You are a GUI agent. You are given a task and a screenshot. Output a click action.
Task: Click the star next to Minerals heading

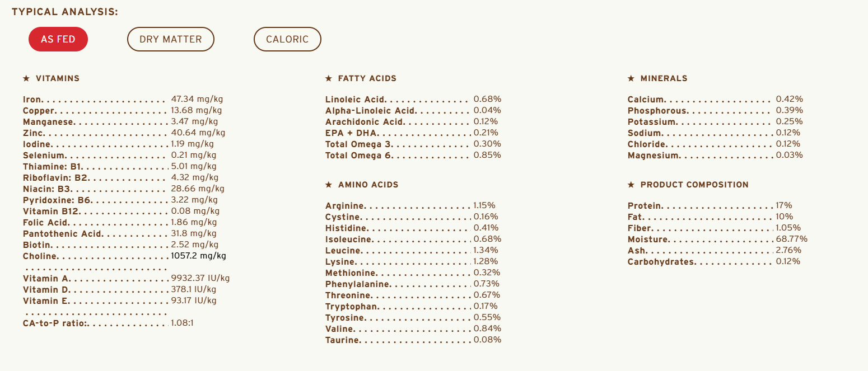pos(631,78)
